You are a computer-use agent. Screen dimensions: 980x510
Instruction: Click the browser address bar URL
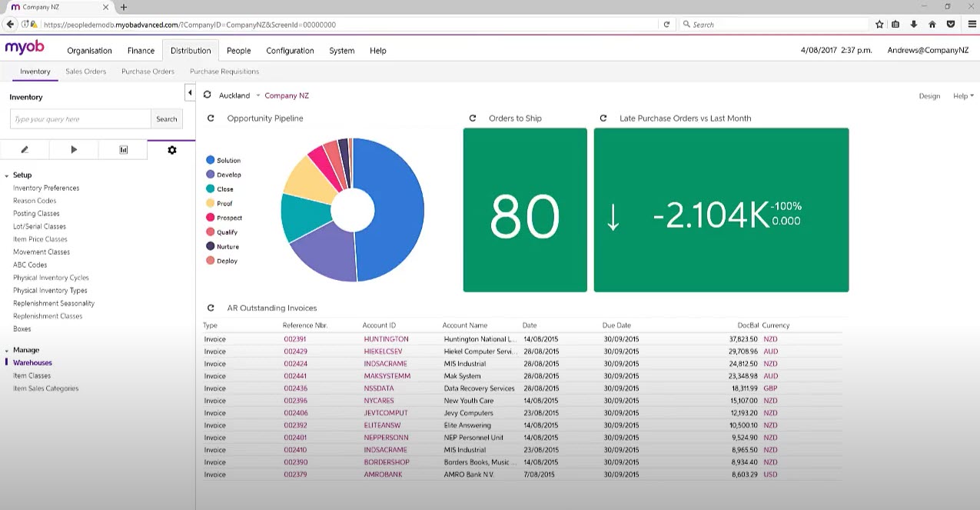click(x=190, y=25)
